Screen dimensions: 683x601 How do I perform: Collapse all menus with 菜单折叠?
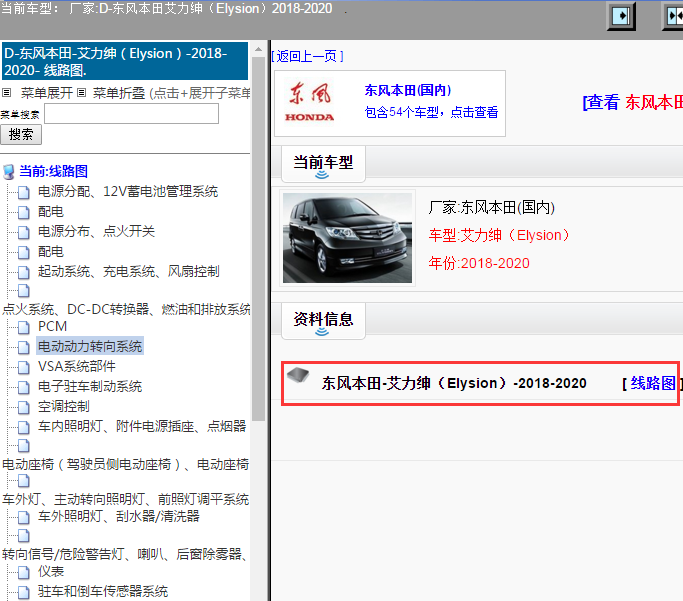pos(119,93)
